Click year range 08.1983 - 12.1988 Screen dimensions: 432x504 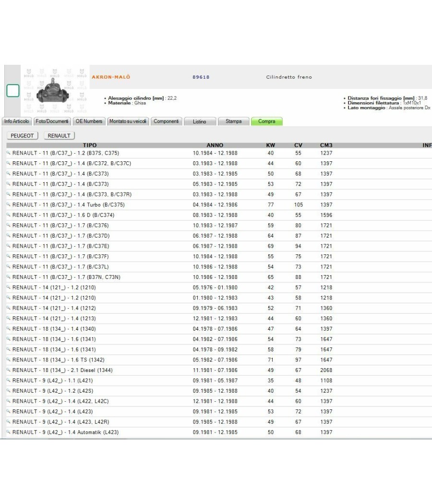(215, 215)
